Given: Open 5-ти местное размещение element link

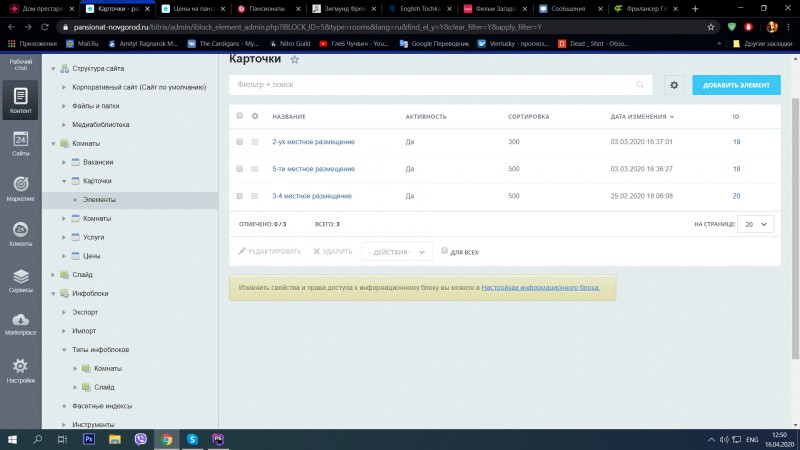Looking at the screenshot, I should (x=313, y=169).
